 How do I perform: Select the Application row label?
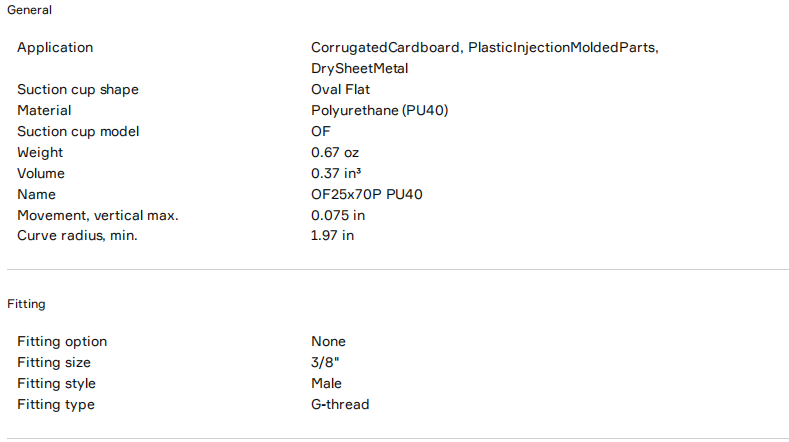[x=55, y=48]
